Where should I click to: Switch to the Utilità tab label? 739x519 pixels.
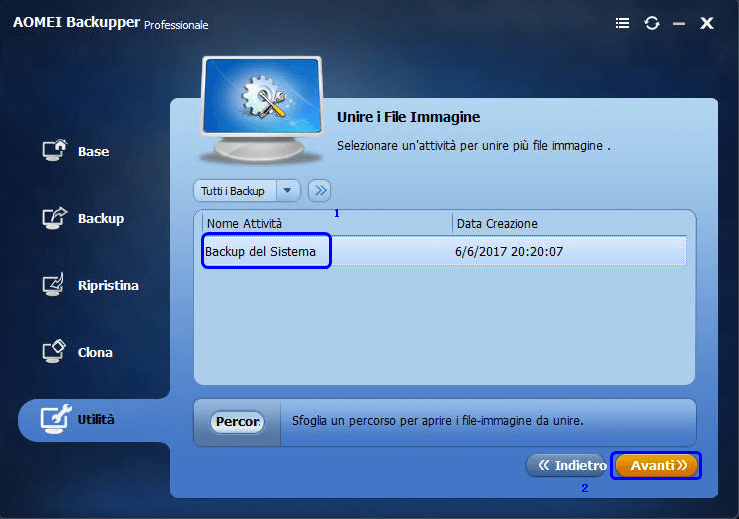pos(96,420)
